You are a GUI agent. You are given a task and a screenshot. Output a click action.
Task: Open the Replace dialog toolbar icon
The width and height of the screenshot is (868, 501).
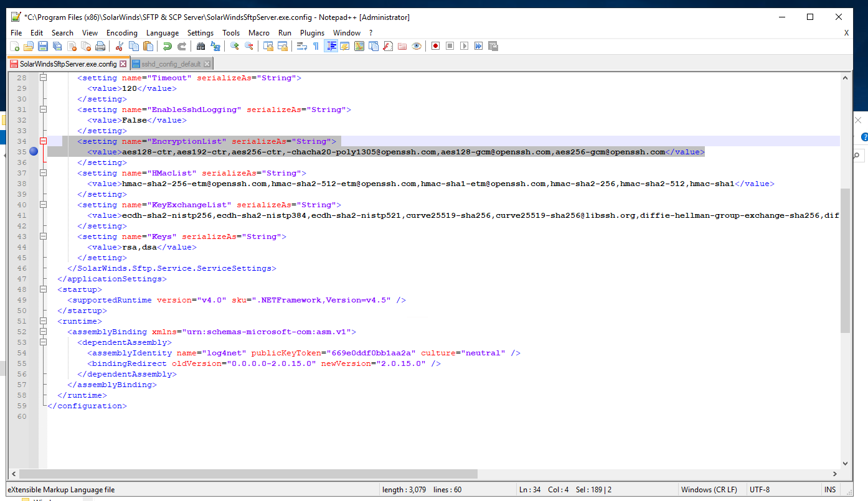click(215, 46)
